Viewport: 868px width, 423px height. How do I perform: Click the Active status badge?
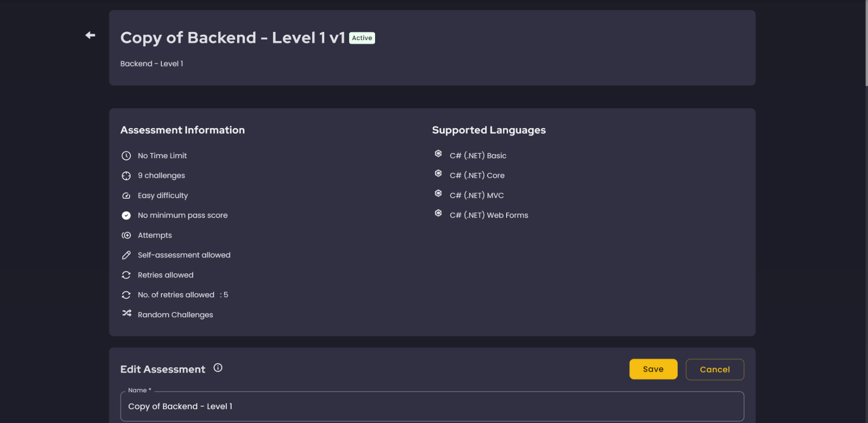coord(362,38)
